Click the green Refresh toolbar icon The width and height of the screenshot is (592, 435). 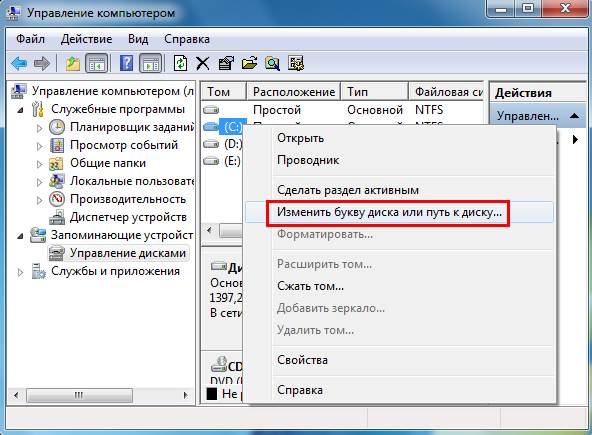click(x=180, y=63)
